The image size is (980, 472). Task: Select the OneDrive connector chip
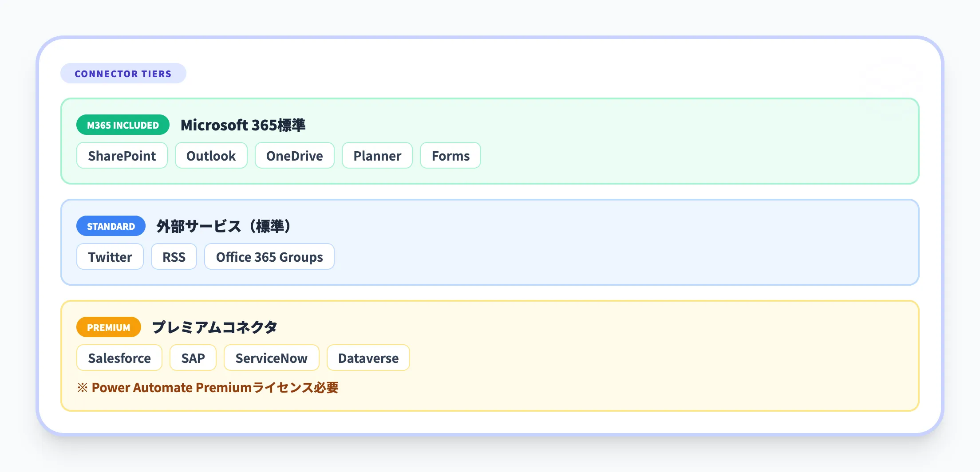pyautogui.click(x=294, y=155)
